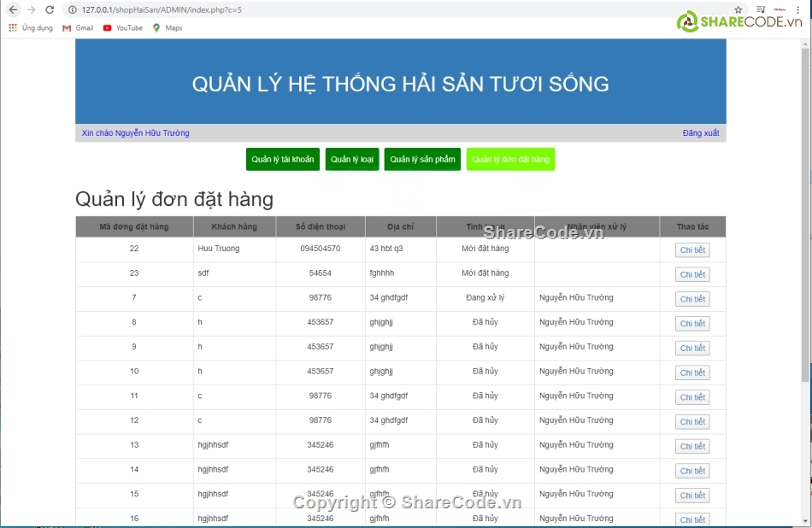The height and width of the screenshot is (528, 812).
Task: Select phone 98776 in order 12 row
Action: [321, 420]
